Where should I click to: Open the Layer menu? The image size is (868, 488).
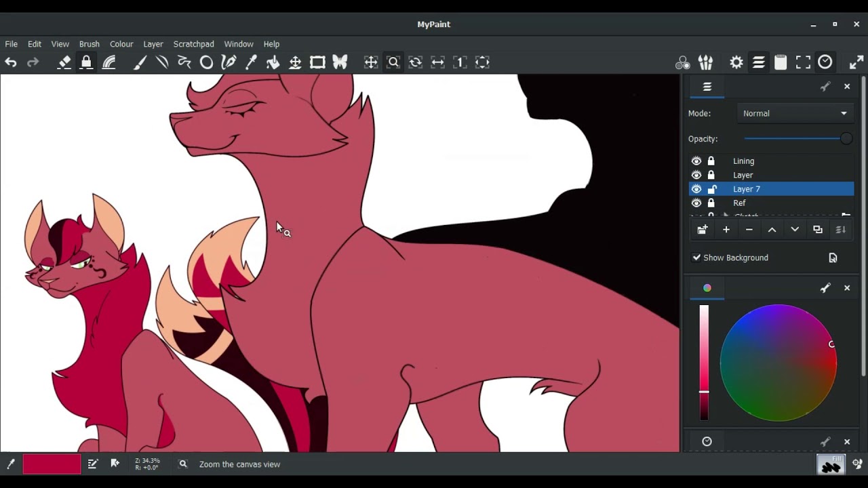pyautogui.click(x=153, y=44)
